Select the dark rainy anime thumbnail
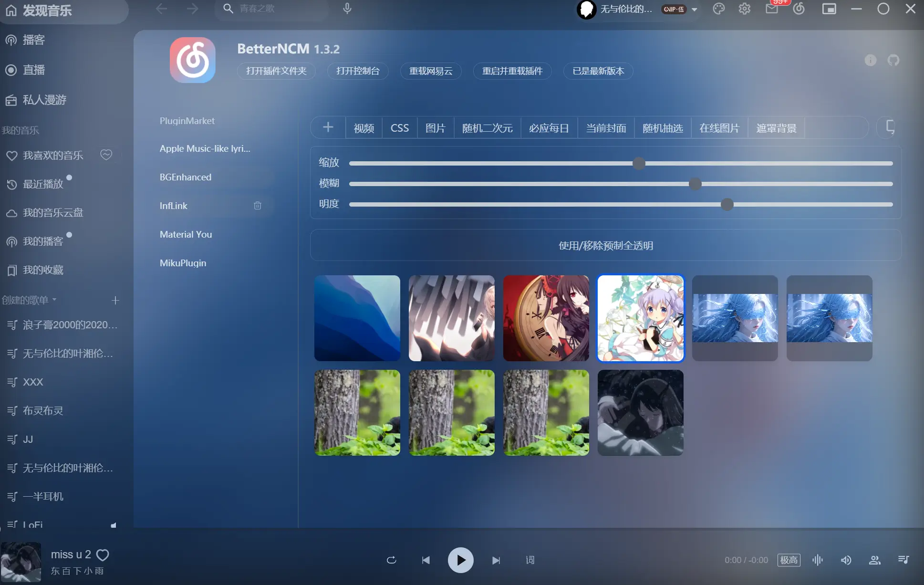Screen dimensions: 924x585 [641, 412]
